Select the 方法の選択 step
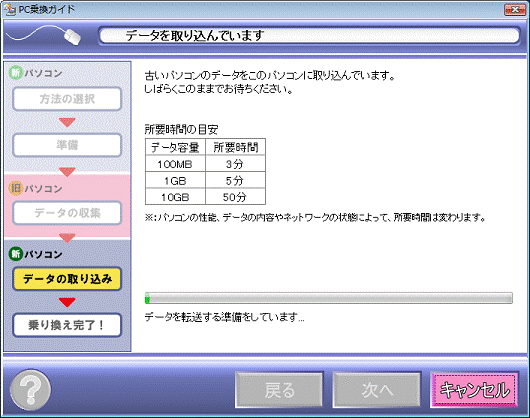Image resolution: width=530 pixels, height=418 pixels. (67, 99)
